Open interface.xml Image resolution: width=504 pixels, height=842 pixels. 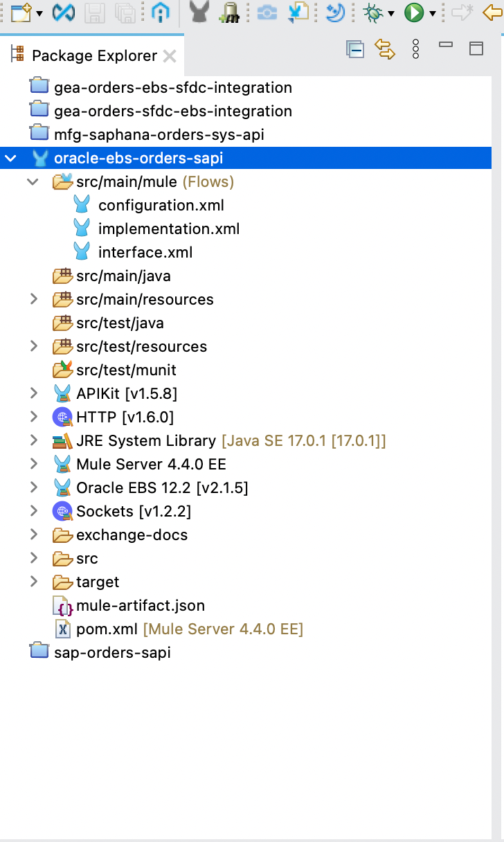[145, 253]
